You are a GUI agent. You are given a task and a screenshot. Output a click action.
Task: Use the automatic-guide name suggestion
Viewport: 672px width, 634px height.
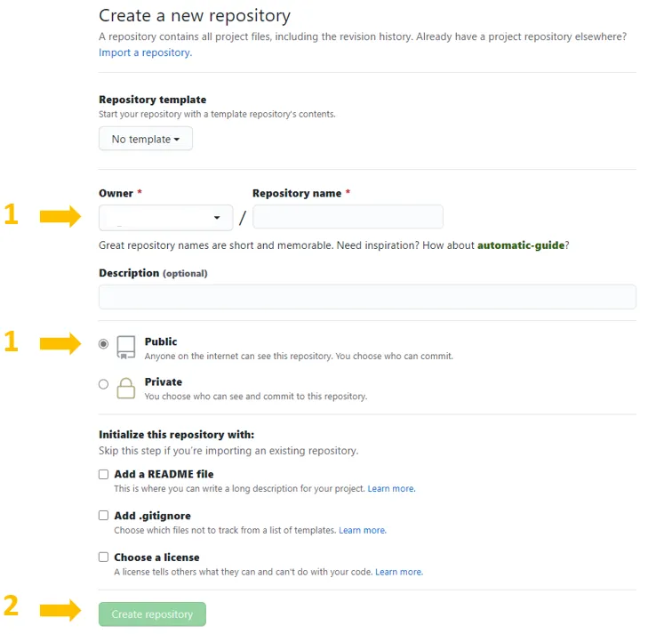pos(521,245)
